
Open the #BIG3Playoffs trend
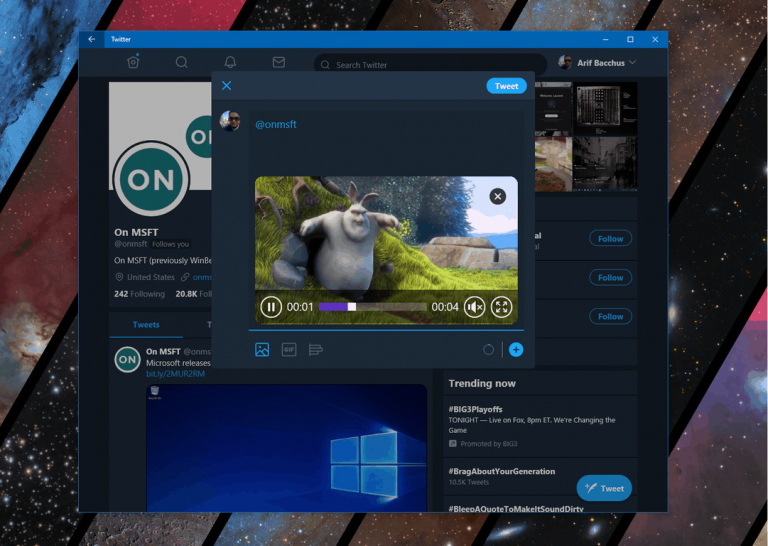pos(475,409)
